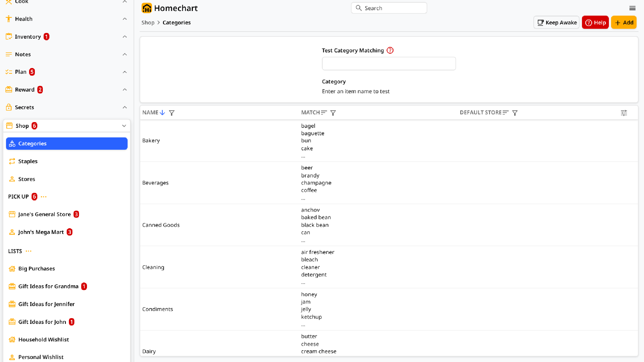Expand the Notes section chevron
644x362 pixels.
[125, 54]
